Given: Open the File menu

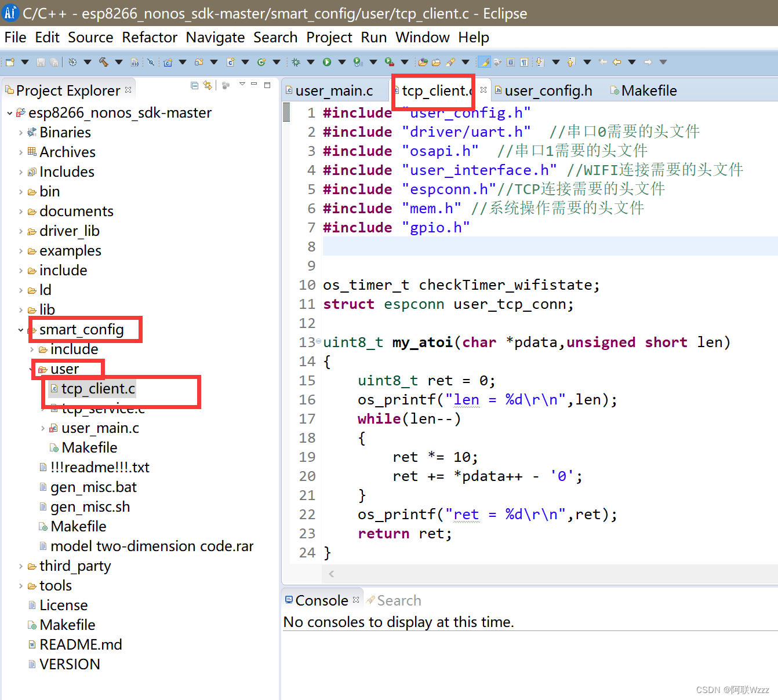Looking at the screenshot, I should click(x=16, y=38).
